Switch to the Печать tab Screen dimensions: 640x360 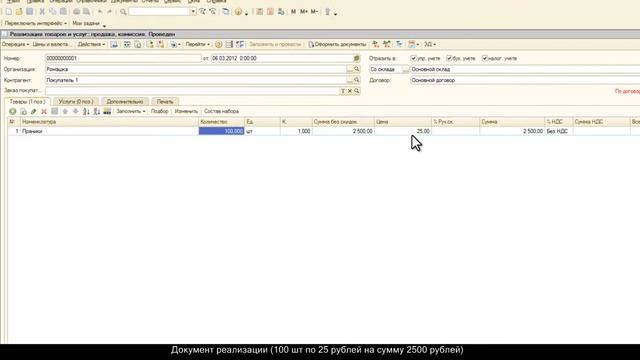coord(165,101)
